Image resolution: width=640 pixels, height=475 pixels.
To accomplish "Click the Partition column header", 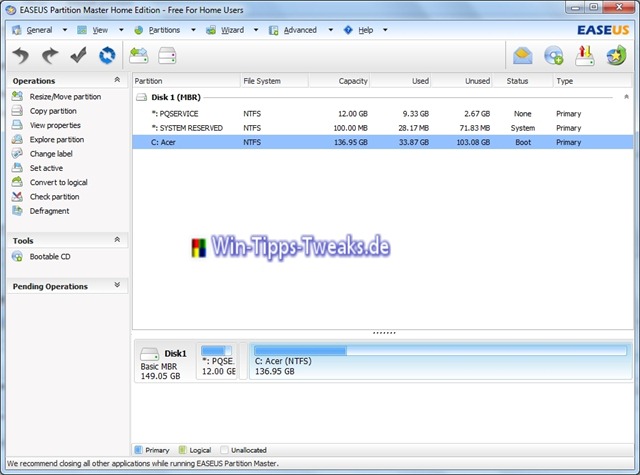I will pyautogui.click(x=186, y=81).
